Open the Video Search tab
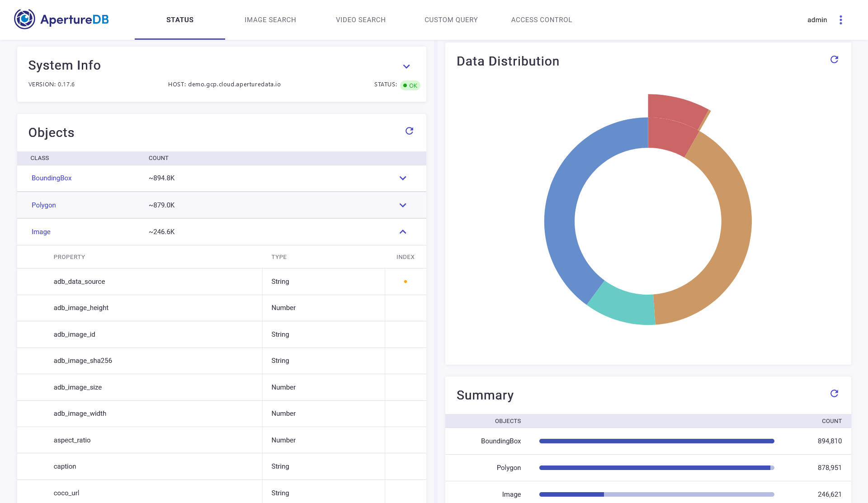 tap(360, 20)
